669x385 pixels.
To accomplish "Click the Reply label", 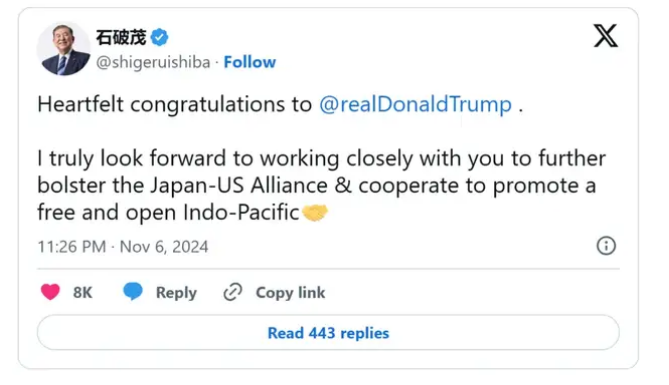I will (176, 292).
